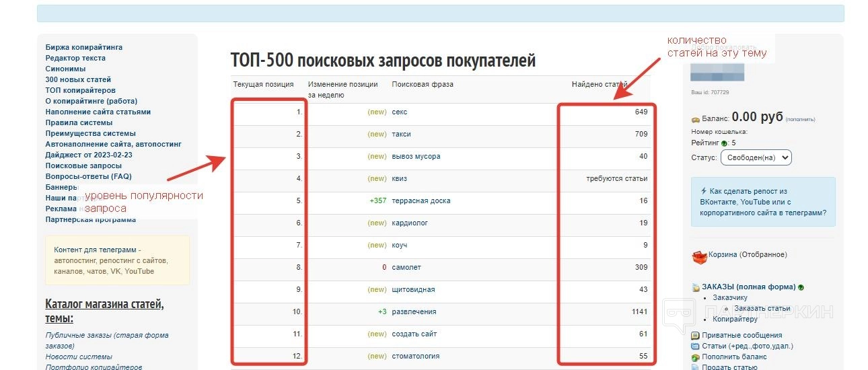This screenshot has height=370, width=868.
Task: Click blurred user avatar image
Action: (717, 72)
